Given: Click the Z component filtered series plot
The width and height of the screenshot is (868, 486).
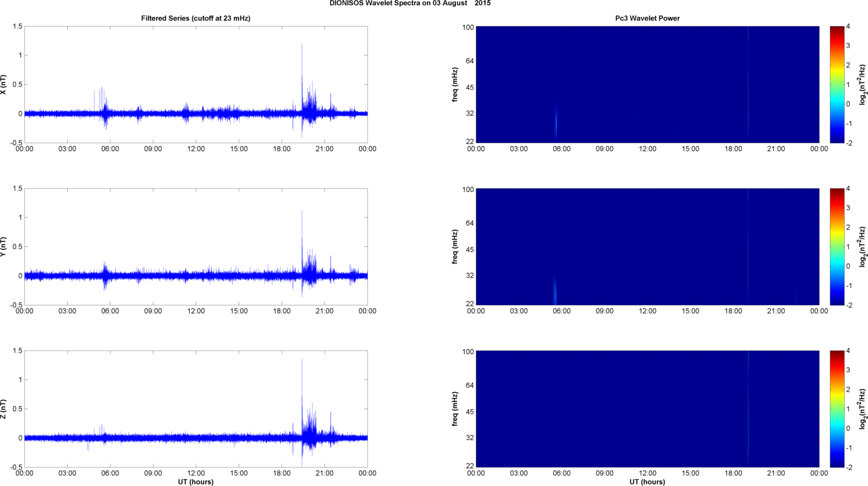Looking at the screenshot, I should 196,409.
